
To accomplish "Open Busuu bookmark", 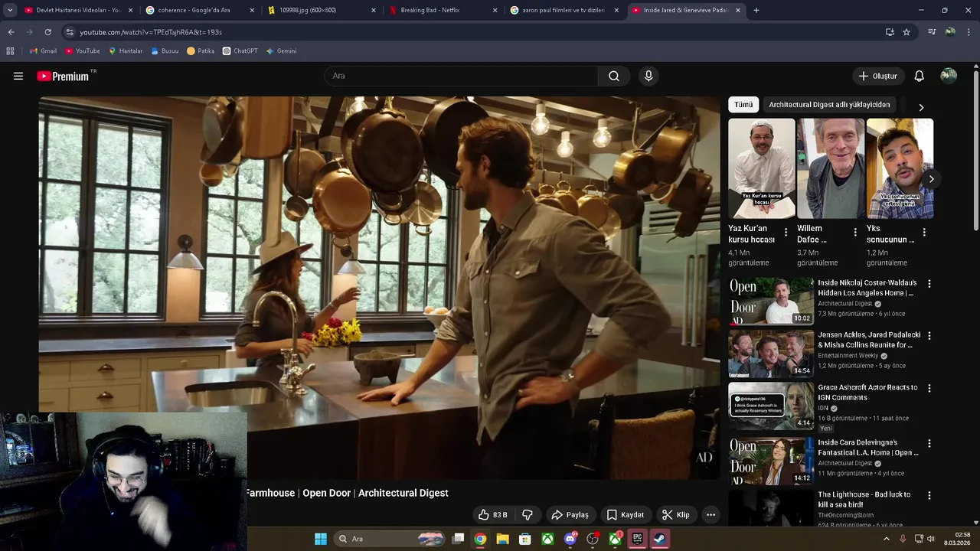I will (165, 51).
